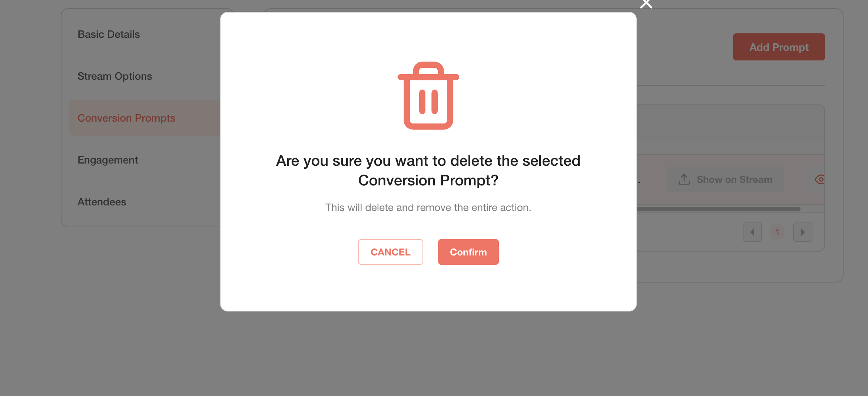Screen dimensions: 868x396
Task: Select the highlighted pink prompt row
Action: [x=730, y=179]
